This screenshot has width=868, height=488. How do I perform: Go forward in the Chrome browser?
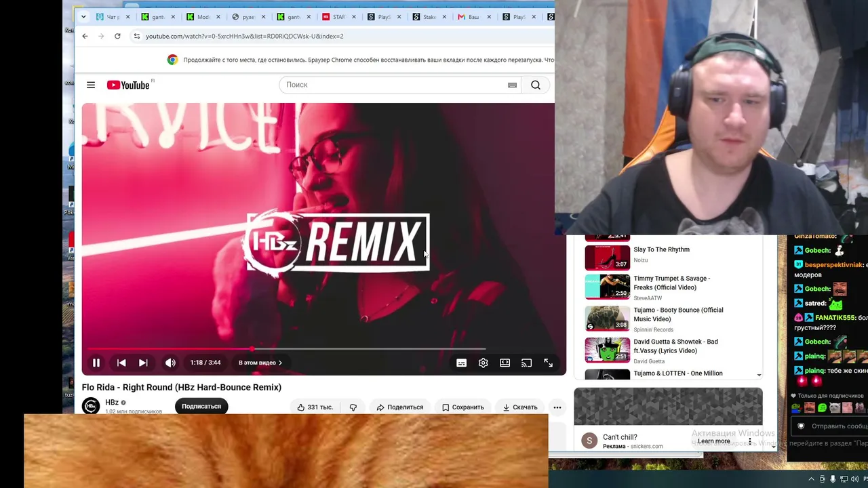(101, 36)
